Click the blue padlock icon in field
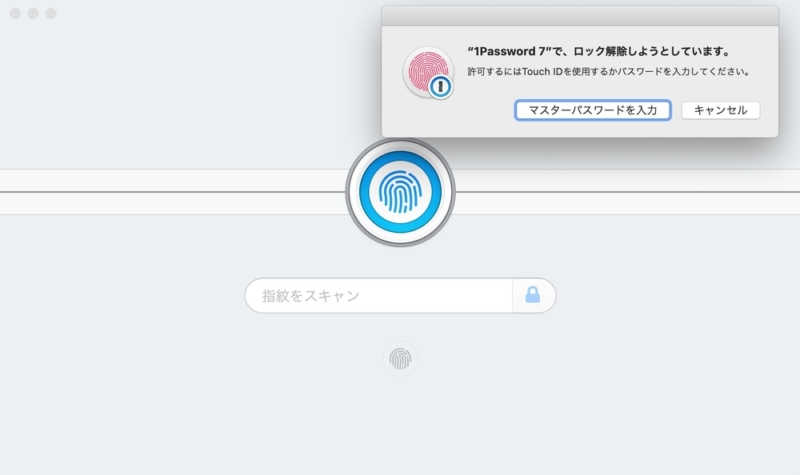 pos(533,294)
